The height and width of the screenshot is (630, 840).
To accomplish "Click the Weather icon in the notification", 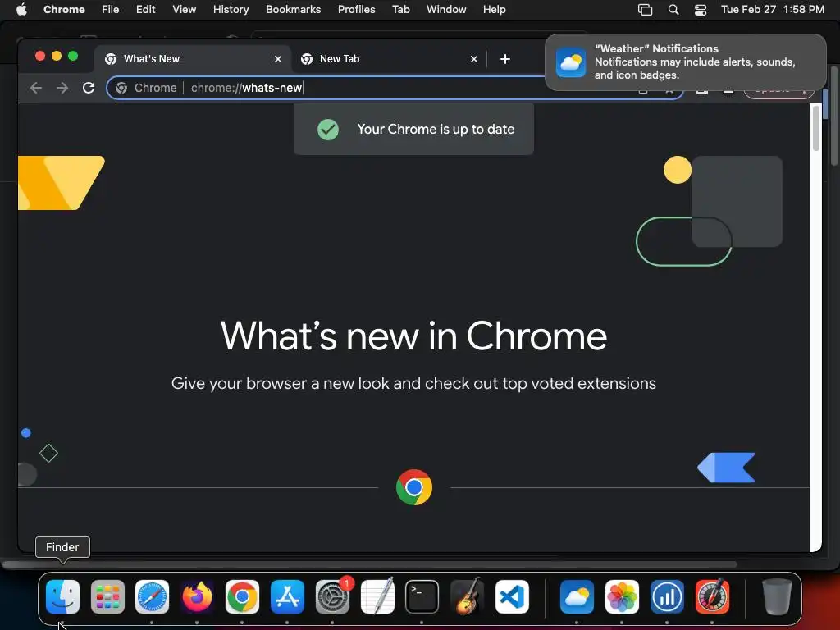I will [571, 62].
